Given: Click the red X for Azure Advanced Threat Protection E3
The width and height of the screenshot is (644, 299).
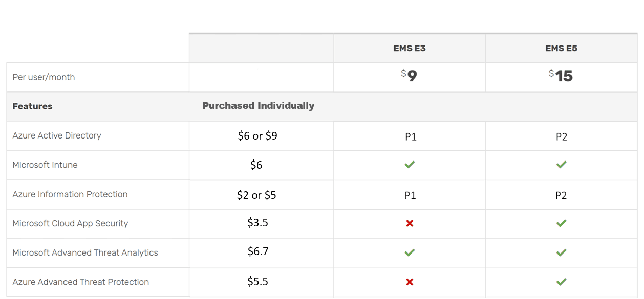Looking at the screenshot, I should coord(410,282).
